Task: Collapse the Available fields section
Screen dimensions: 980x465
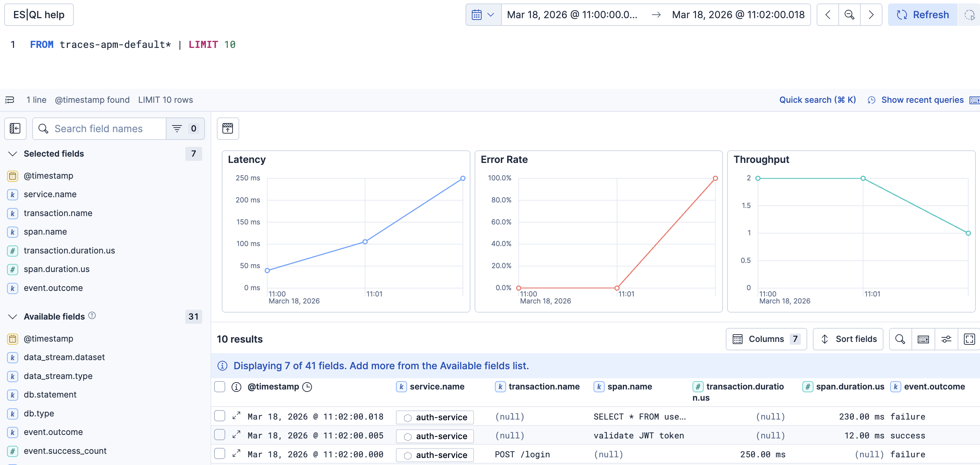Action: point(13,316)
